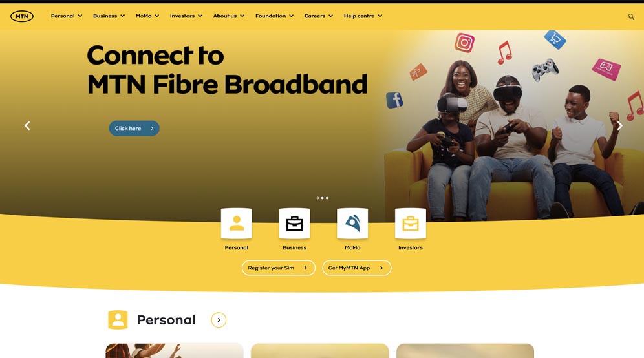Open the Investors menu item
Viewport: 644px width, 358px height.
(186, 16)
